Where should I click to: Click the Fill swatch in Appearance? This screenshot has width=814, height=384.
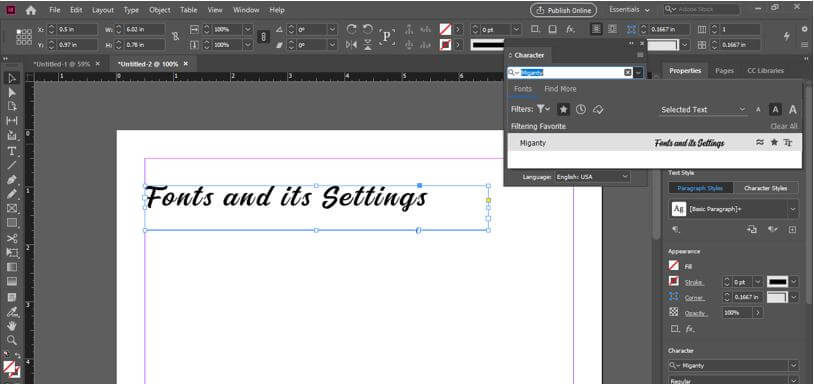tap(674, 266)
